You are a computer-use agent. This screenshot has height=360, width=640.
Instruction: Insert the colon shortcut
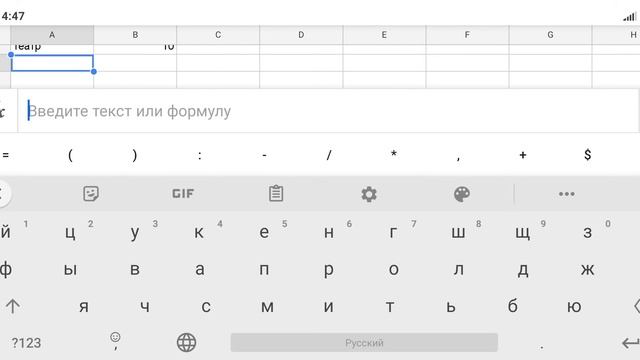click(x=200, y=155)
